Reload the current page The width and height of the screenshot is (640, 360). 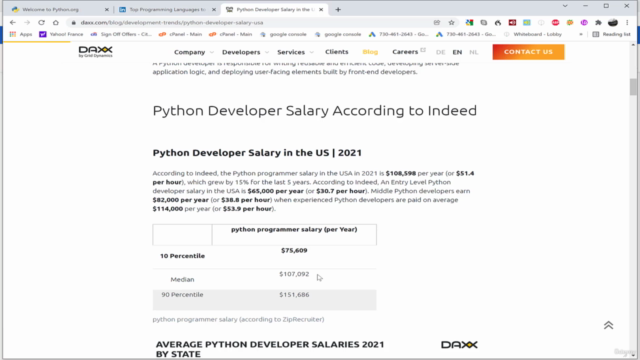[x=41, y=22]
